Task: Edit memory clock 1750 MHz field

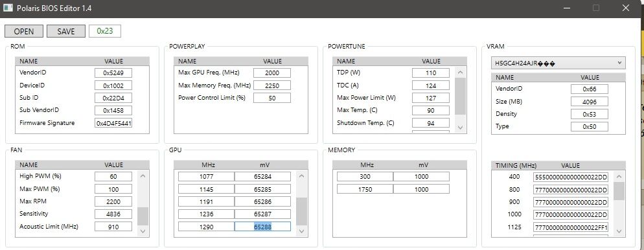Action: click(365, 189)
